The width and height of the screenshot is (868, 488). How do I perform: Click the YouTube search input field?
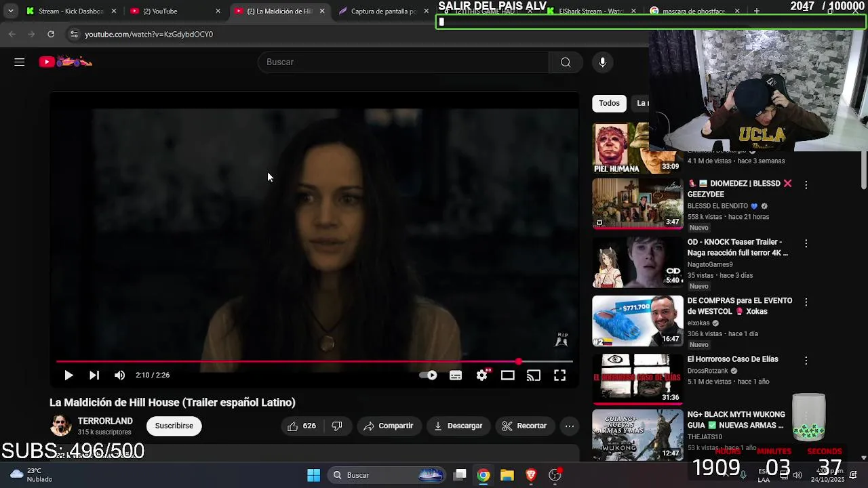[x=403, y=62]
